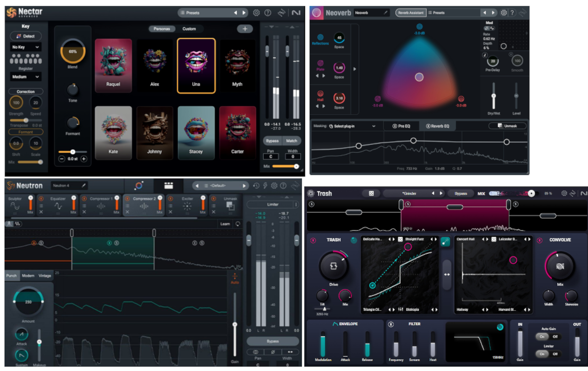The height and width of the screenshot is (371, 588).
Task: Click Trash Drive knob center icon
Action: (x=333, y=266)
